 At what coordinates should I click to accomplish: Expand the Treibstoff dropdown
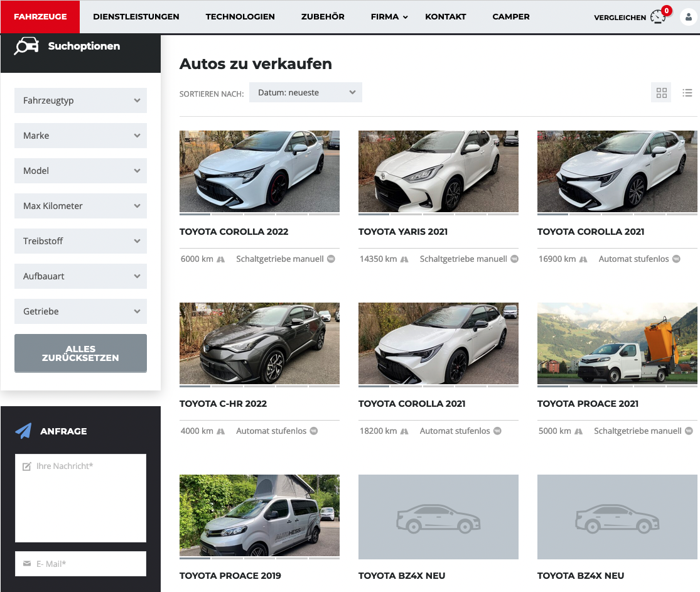tap(80, 241)
